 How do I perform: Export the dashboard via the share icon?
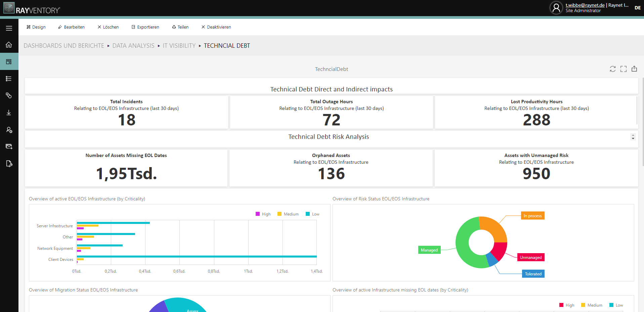(634, 69)
